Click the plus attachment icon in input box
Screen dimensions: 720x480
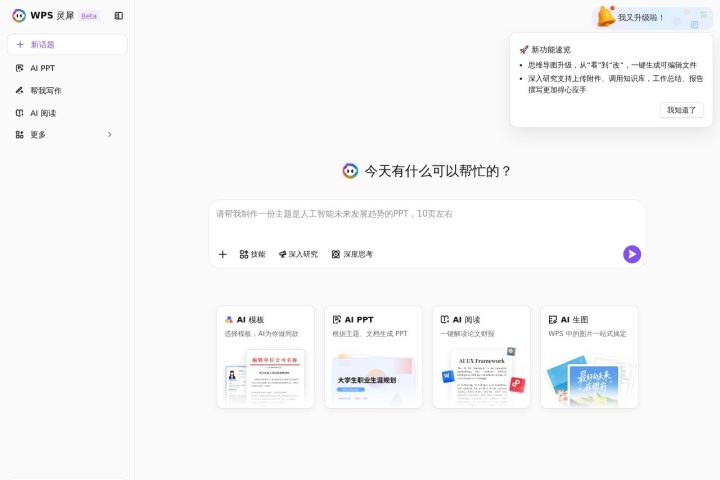pyautogui.click(x=223, y=254)
